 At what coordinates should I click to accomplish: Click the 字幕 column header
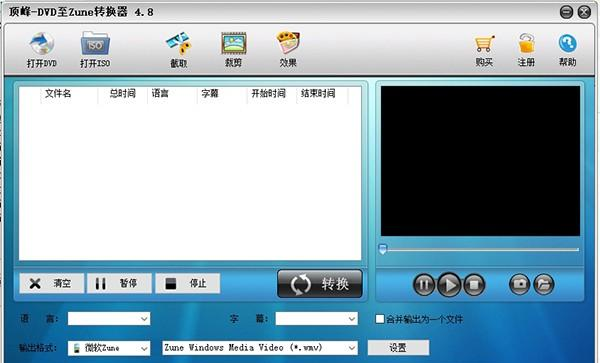coord(210,94)
